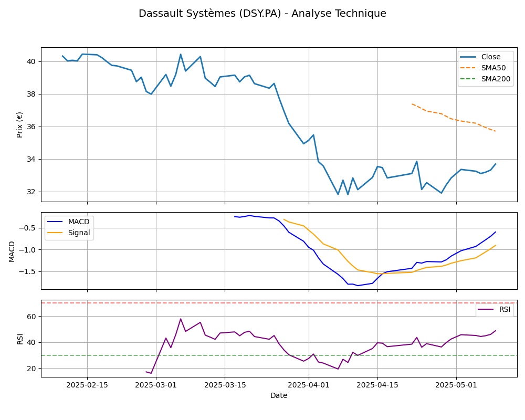Click the '−0.5' tick on the MACD axis
This screenshot has height=420, width=525.
27,228
